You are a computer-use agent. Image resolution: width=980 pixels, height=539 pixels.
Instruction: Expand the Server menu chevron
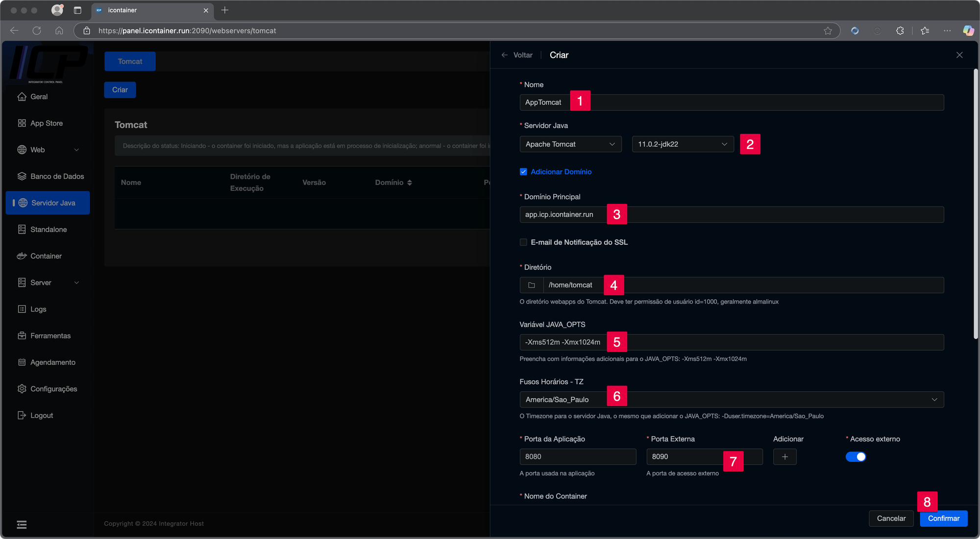click(76, 282)
